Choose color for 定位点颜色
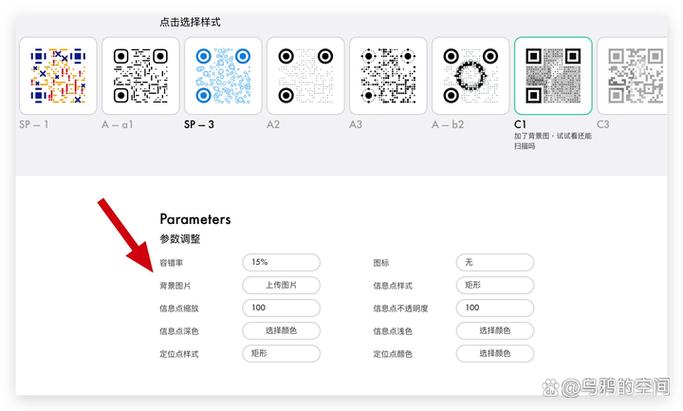The width and height of the screenshot is (683, 411). pyautogui.click(x=495, y=353)
